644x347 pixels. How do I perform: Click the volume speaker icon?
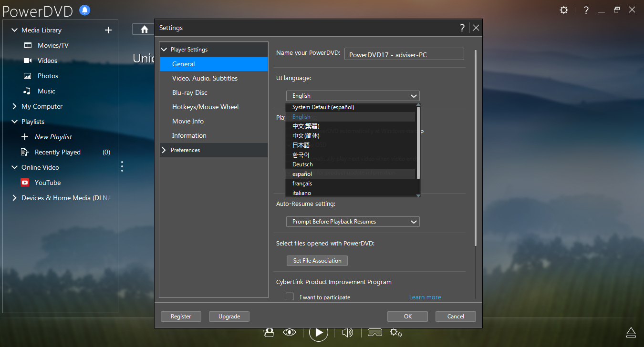348,332
